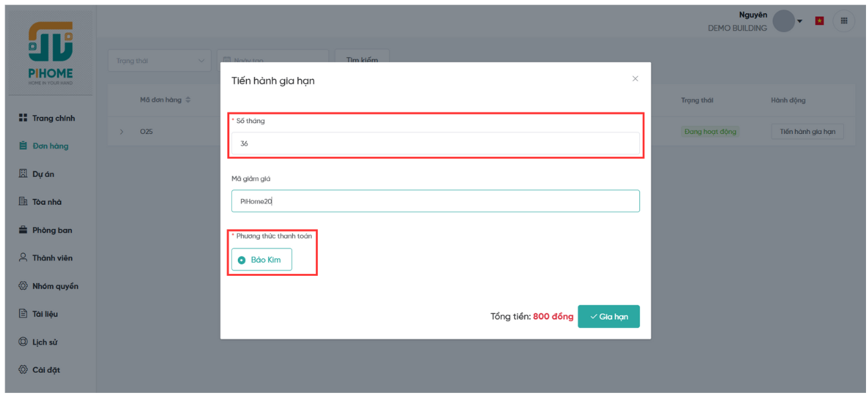Open the apps grid icon in the header

tap(843, 21)
